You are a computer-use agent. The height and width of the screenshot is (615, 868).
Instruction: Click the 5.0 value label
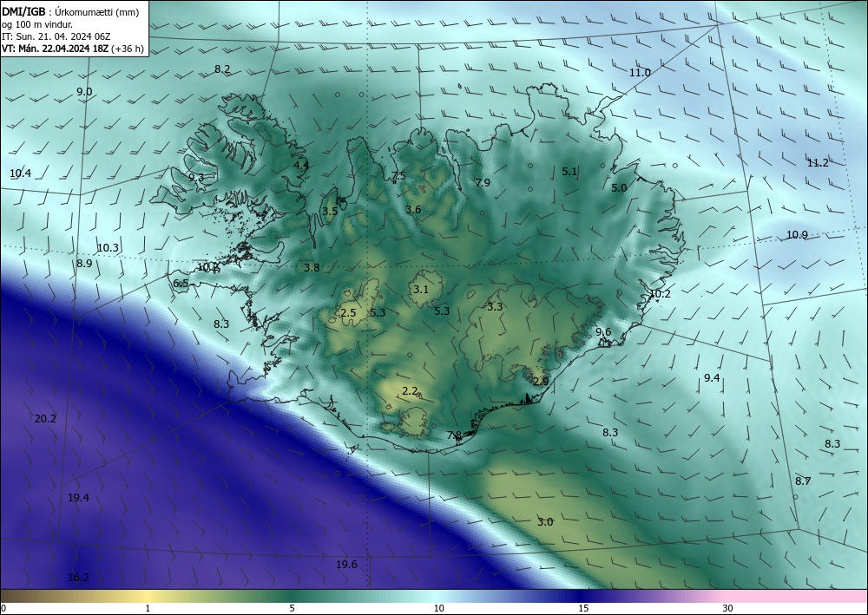(x=619, y=188)
